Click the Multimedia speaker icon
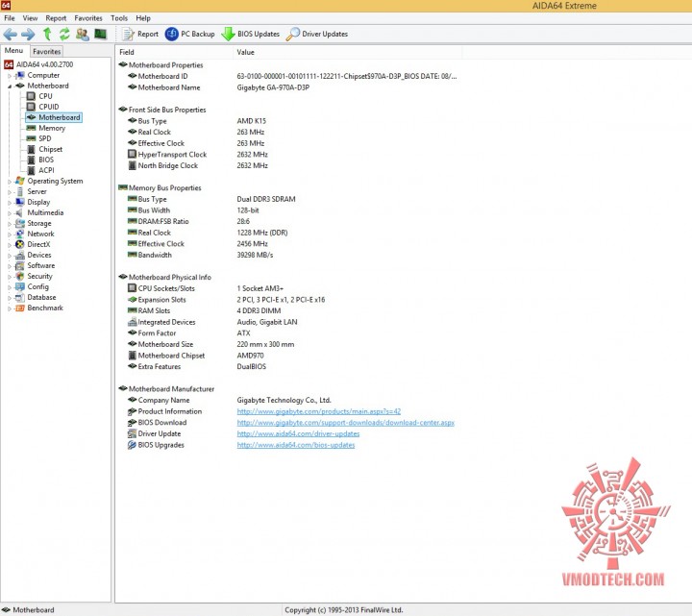692x616 pixels. pos(20,212)
